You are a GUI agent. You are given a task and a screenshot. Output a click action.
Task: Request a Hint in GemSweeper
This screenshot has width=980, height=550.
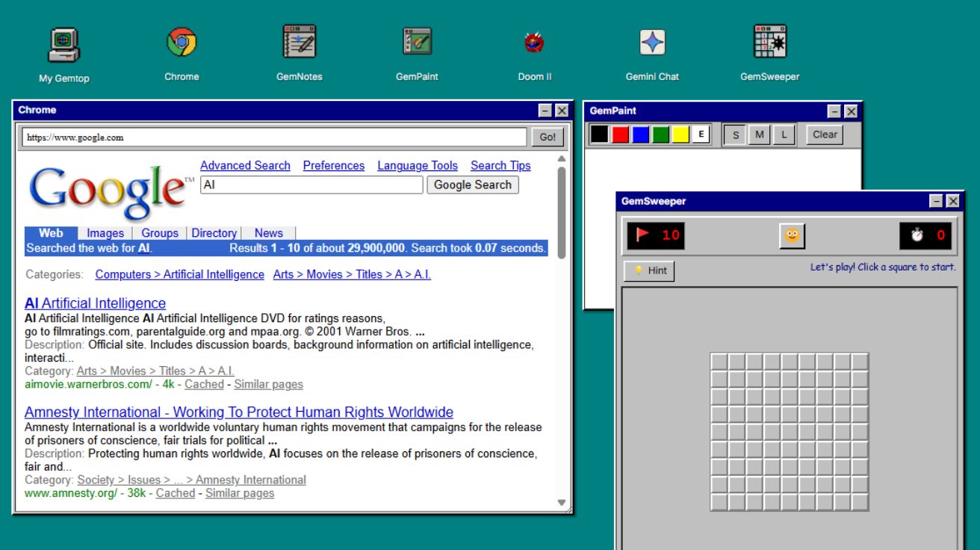click(x=649, y=271)
